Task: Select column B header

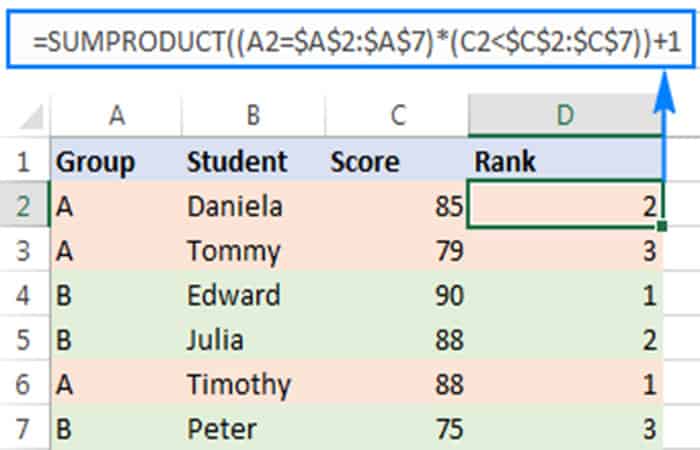Action: (x=254, y=115)
